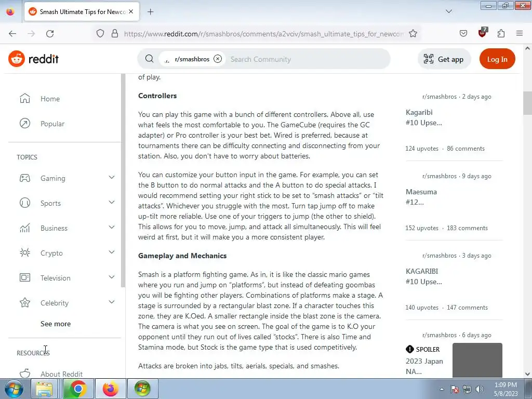Click the Home house icon
The image size is (532, 399).
[25, 98]
